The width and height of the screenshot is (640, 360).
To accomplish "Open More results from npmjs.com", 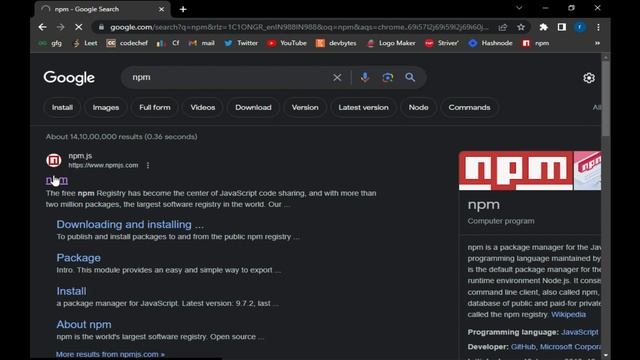I will (110, 354).
